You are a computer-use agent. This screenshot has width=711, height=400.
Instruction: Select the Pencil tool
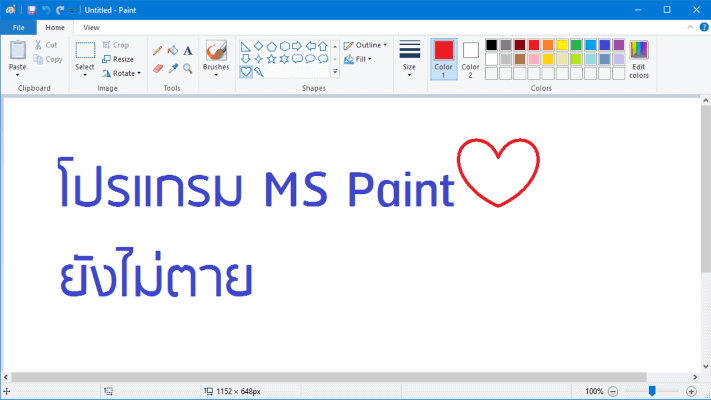[157, 49]
